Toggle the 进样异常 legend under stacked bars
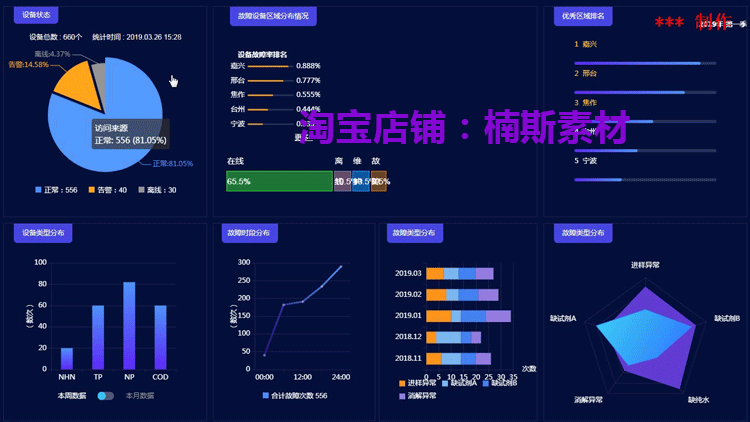The width and height of the screenshot is (750, 422). click(418, 383)
